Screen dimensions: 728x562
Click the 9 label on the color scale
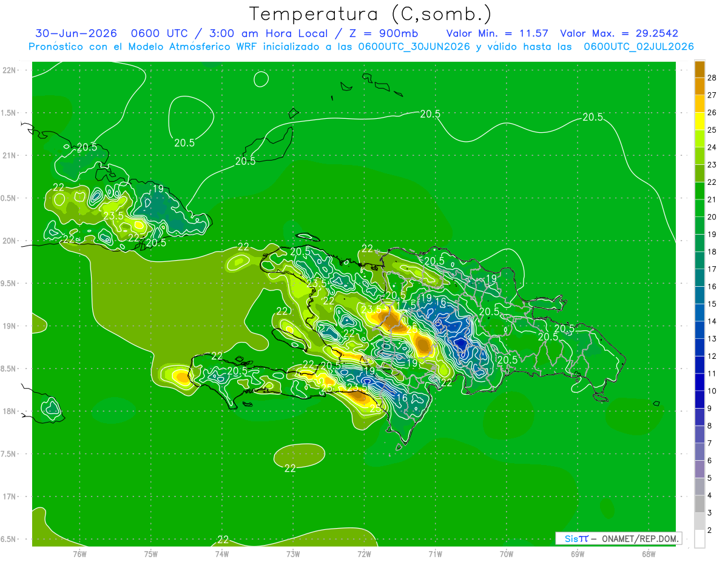pos(710,409)
